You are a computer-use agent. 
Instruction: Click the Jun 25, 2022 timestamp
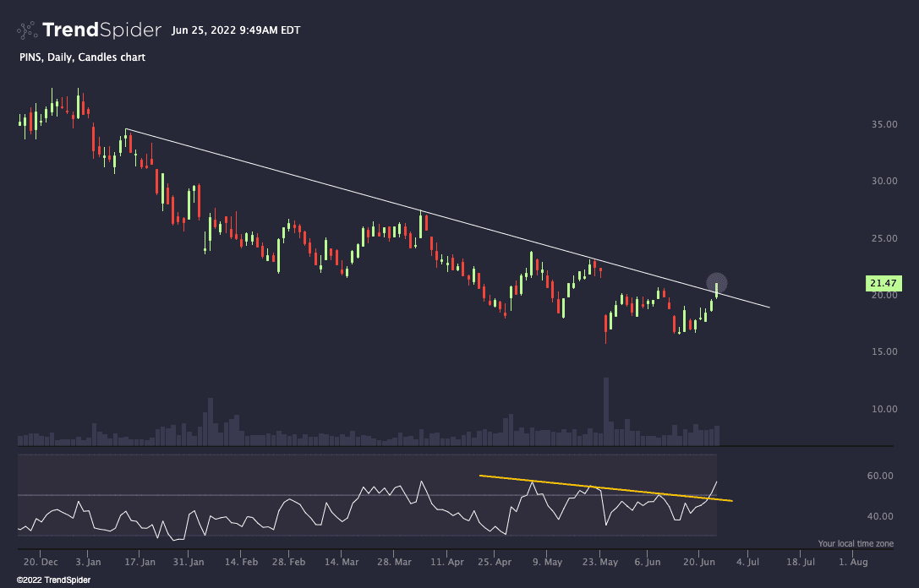[235, 30]
